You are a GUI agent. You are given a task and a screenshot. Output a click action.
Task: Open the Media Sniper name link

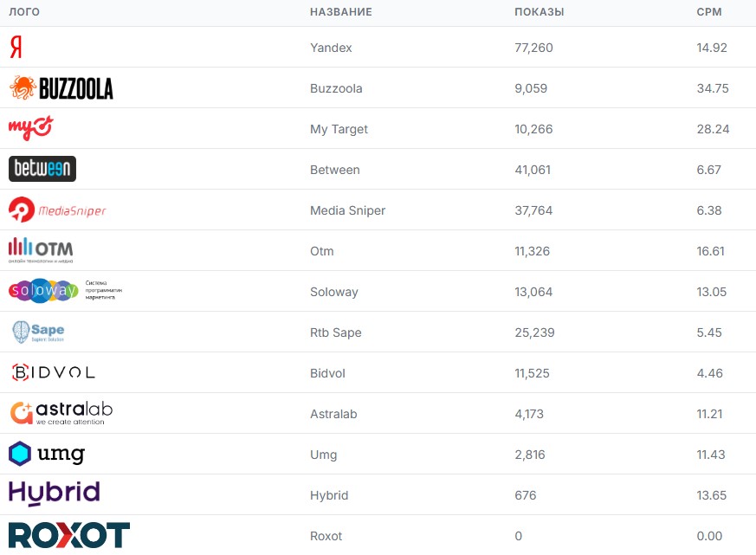347,210
